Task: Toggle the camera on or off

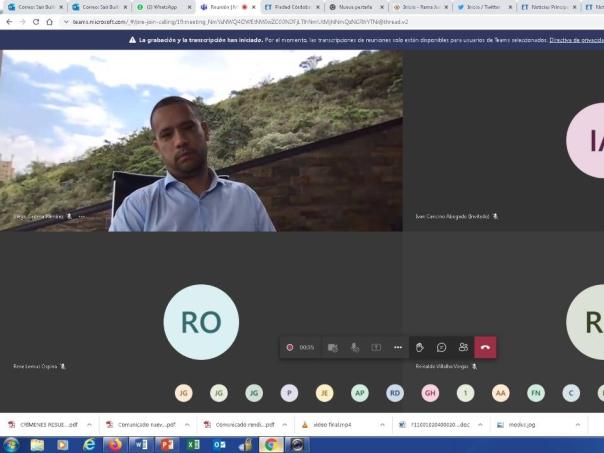Action: click(x=332, y=347)
